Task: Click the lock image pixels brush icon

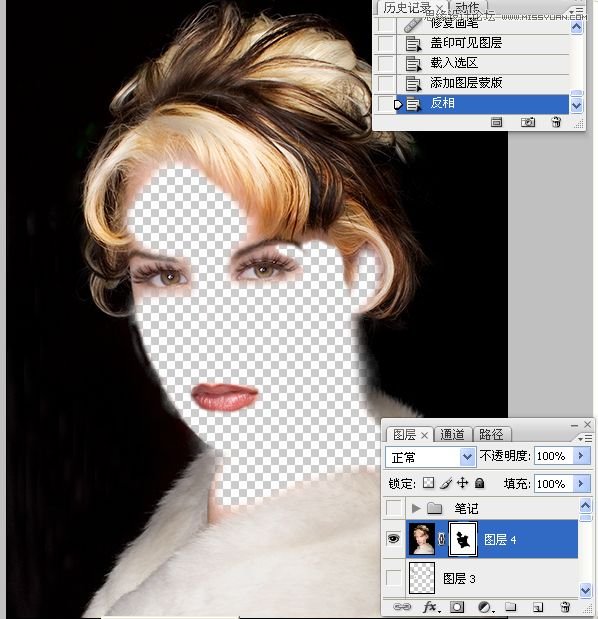Action: point(446,483)
